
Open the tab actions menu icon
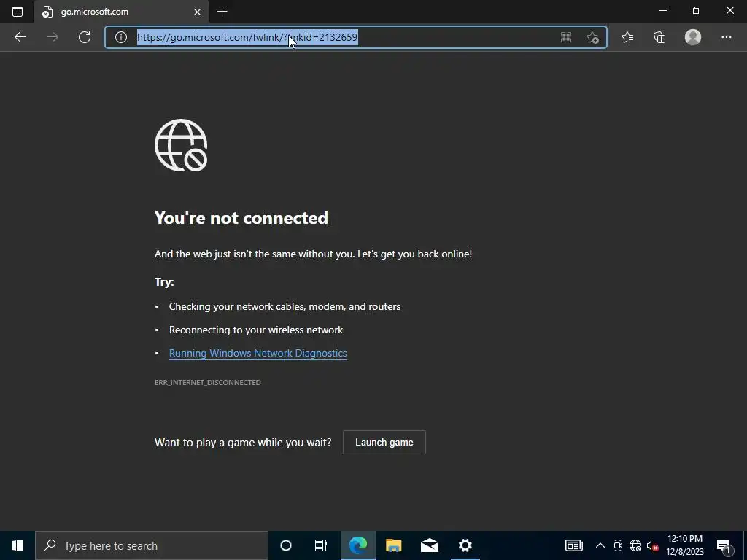[18, 12]
